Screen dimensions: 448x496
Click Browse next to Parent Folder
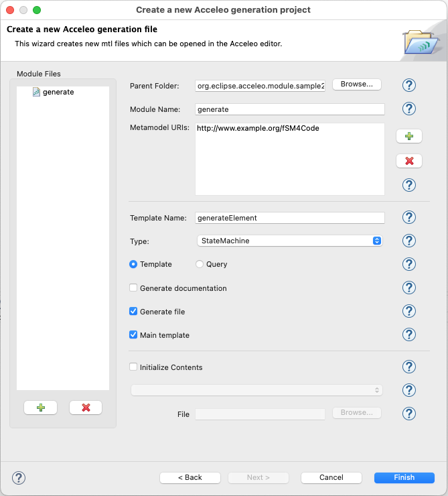pos(357,84)
